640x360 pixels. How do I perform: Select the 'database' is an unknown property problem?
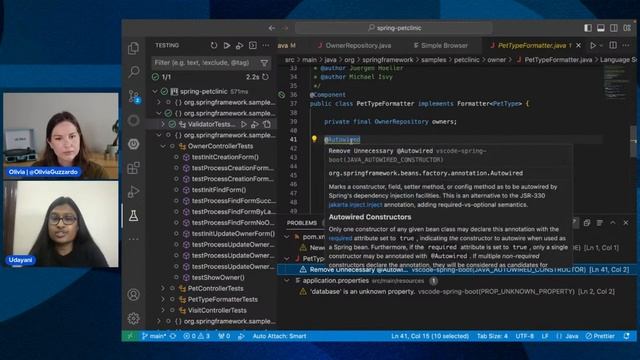tap(457, 291)
